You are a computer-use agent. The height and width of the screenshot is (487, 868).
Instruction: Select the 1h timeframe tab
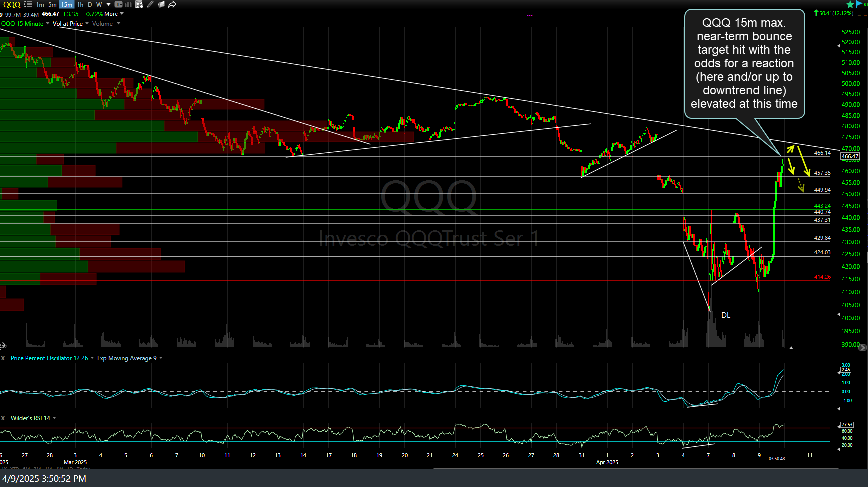pyautogui.click(x=80, y=4)
